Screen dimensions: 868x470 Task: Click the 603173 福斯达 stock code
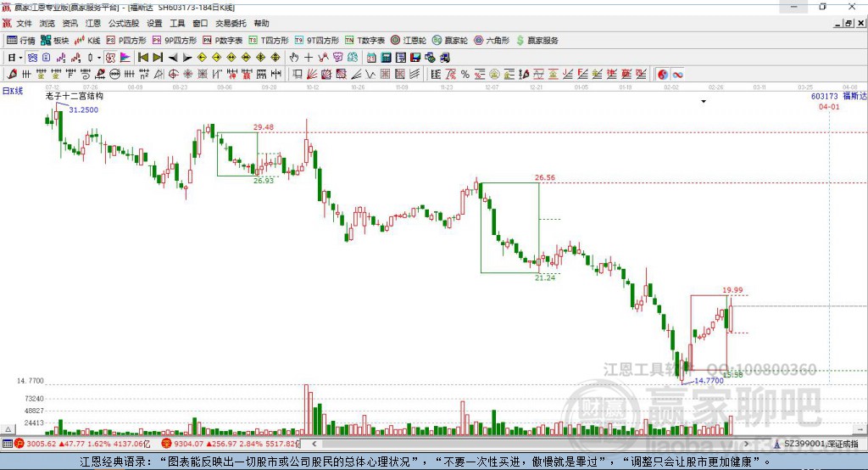point(838,96)
